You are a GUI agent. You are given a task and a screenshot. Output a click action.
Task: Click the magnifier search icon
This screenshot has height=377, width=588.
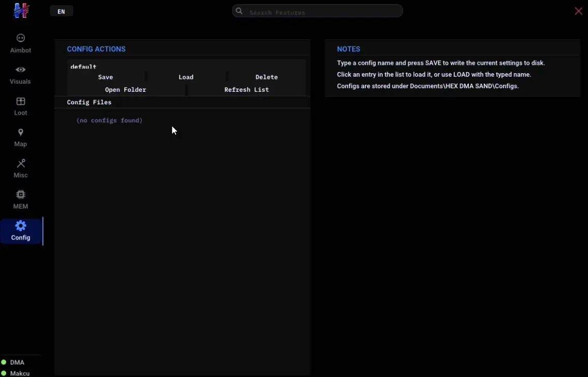pos(239,11)
